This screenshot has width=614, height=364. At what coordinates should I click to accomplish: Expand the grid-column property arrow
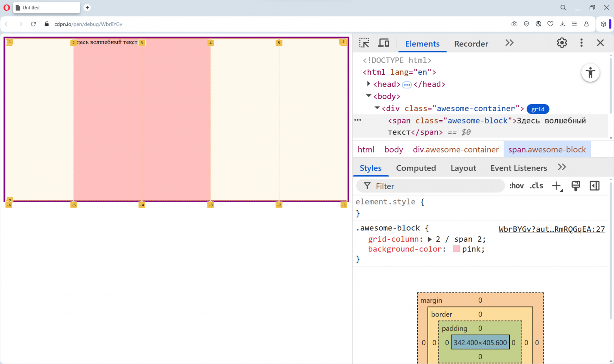[430, 239]
